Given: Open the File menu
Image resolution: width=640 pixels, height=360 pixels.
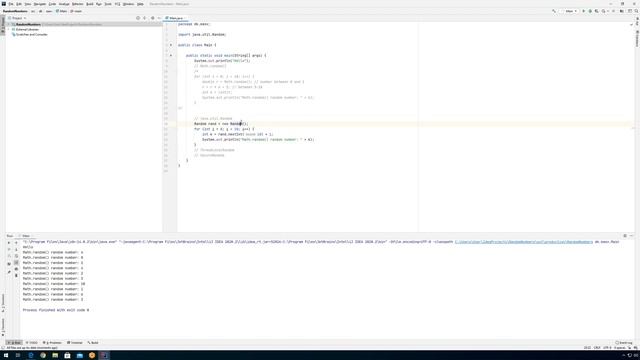Looking at the screenshot, I should coord(11,4).
